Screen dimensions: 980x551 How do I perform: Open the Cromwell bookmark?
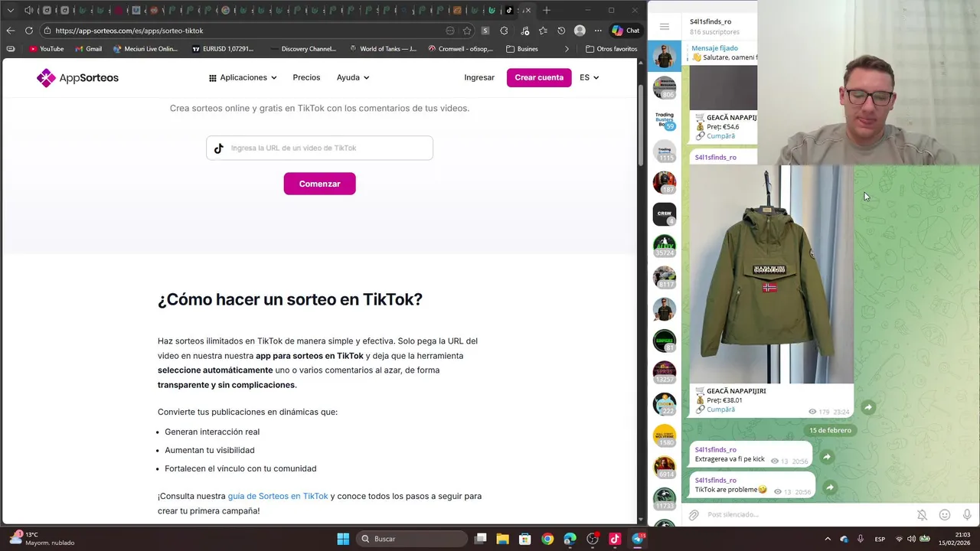point(461,49)
